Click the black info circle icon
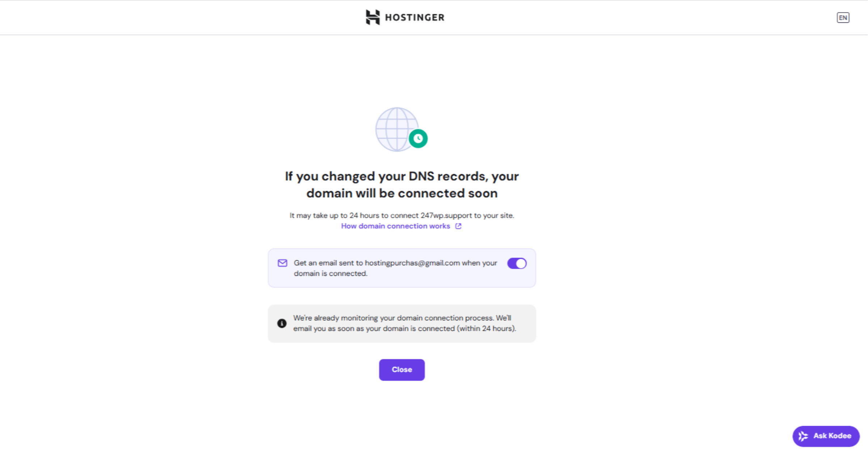This screenshot has width=868, height=451. pos(281,323)
